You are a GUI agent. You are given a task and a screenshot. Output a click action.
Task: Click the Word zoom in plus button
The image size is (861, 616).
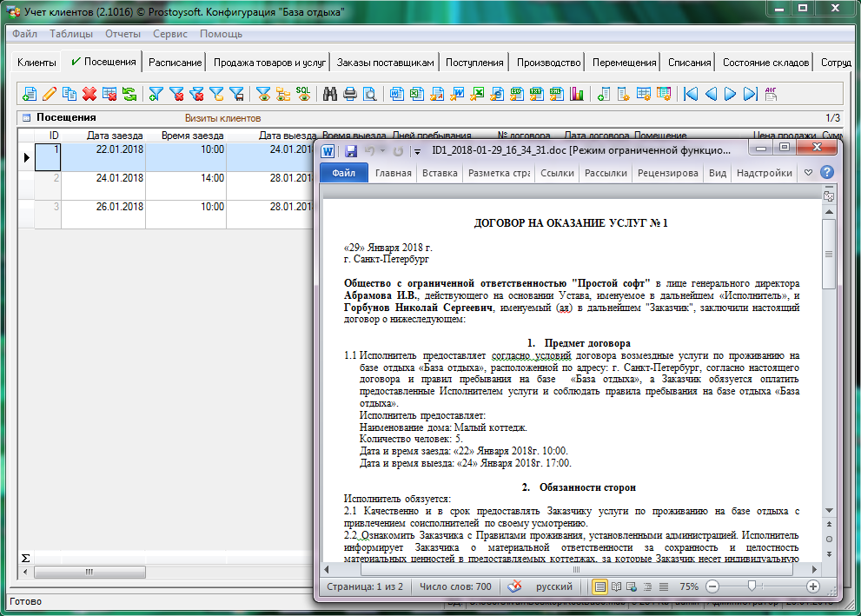[x=813, y=586]
